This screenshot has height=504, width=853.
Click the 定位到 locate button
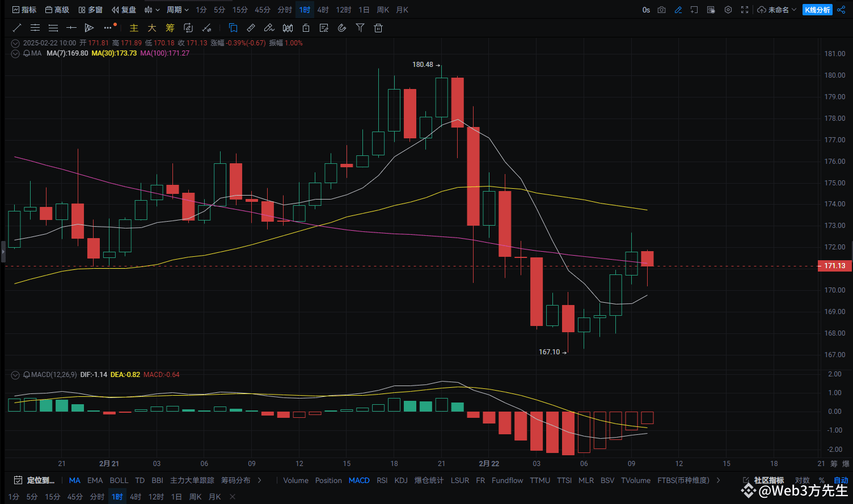pos(35,480)
